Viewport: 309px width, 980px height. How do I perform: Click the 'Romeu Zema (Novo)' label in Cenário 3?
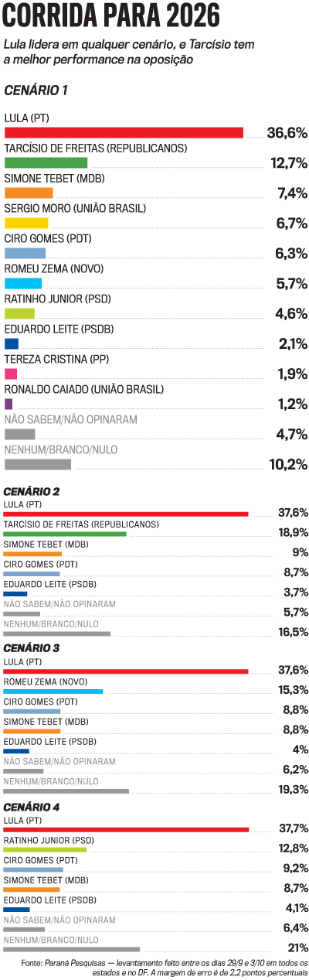[x=46, y=681]
